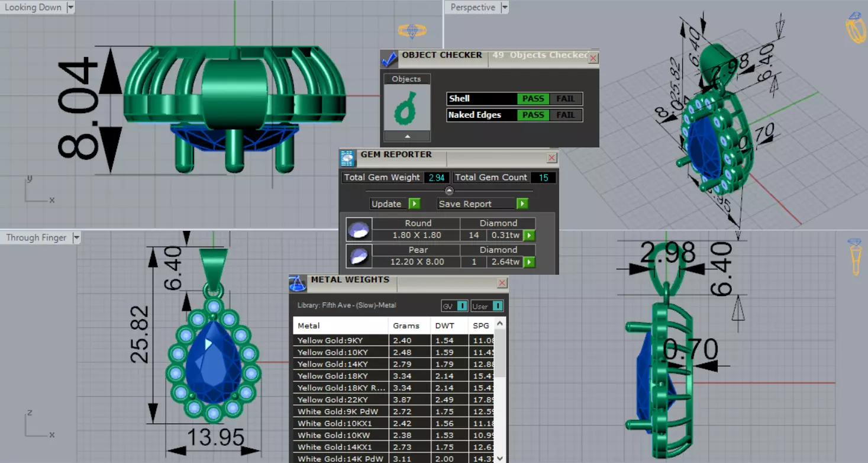Click the 25.82 height dimension label
The height and width of the screenshot is (463, 868).
pos(140,334)
